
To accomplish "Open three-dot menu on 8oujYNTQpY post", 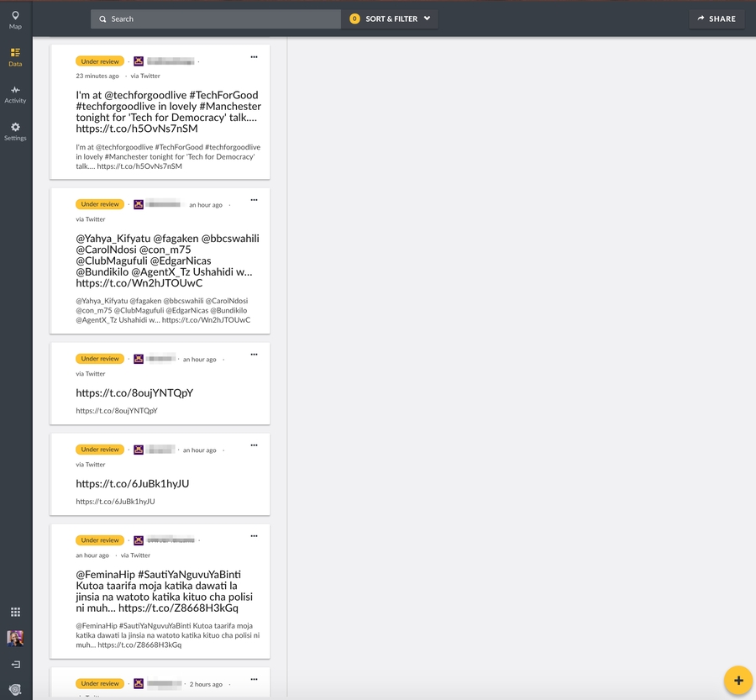I will tap(254, 355).
